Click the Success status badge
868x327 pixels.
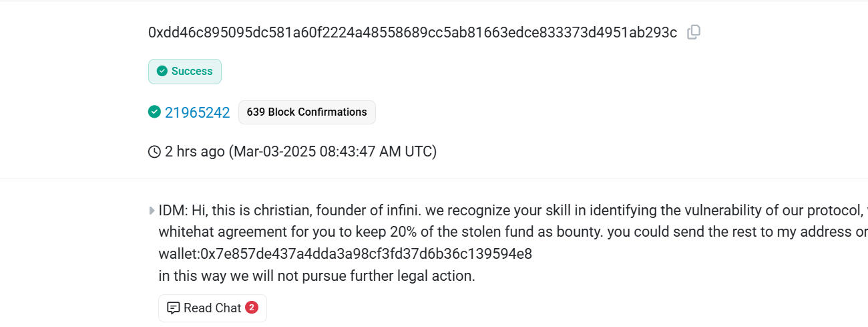(x=185, y=72)
